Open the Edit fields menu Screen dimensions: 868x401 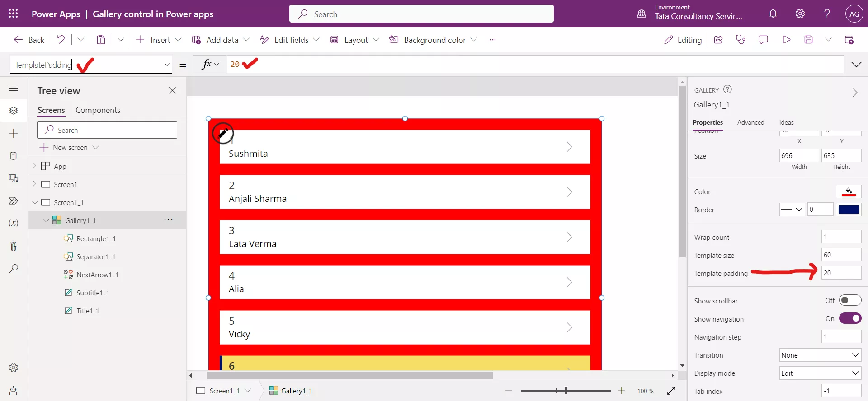[x=290, y=40]
